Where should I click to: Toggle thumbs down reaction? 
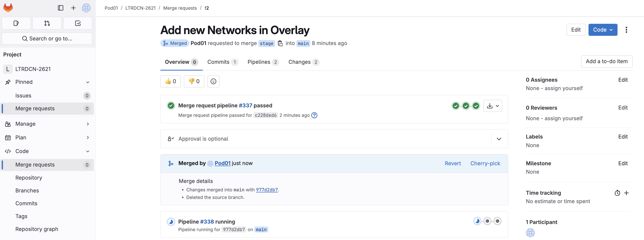click(x=194, y=81)
